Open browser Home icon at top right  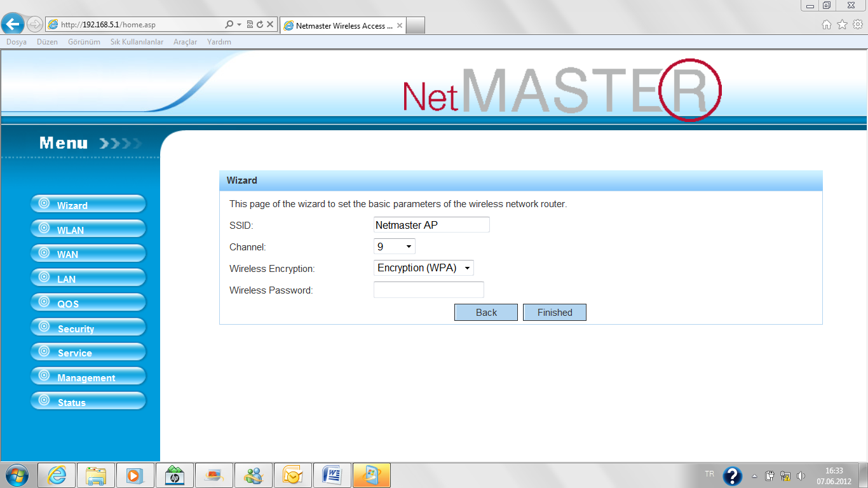tap(827, 24)
